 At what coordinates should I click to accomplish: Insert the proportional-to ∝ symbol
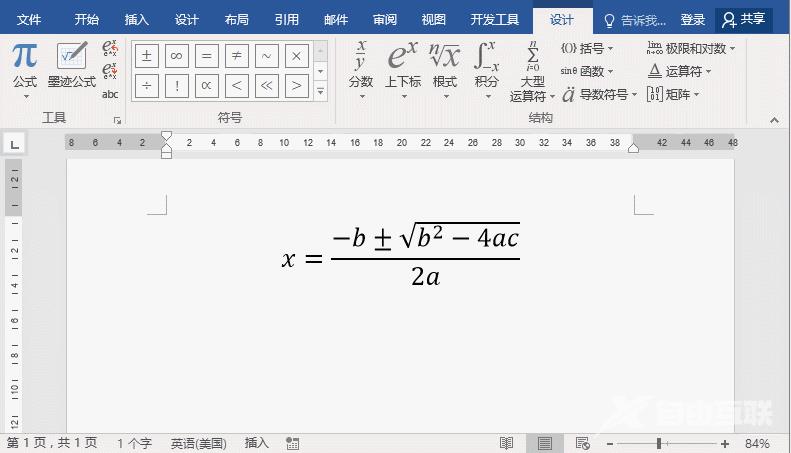tap(206, 86)
